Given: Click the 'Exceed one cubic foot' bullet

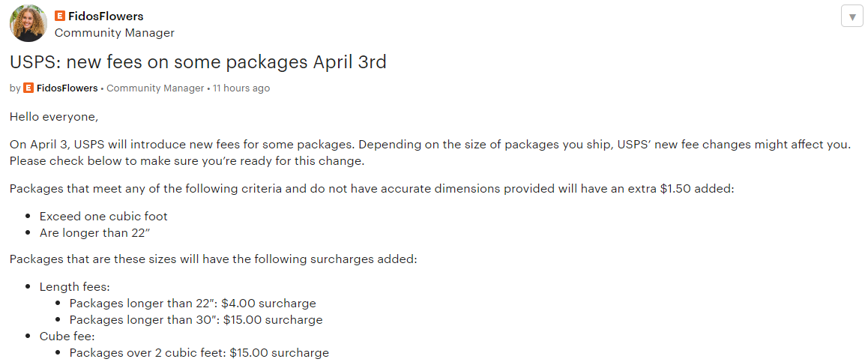Looking at the screenshot, I should (103, 216).
